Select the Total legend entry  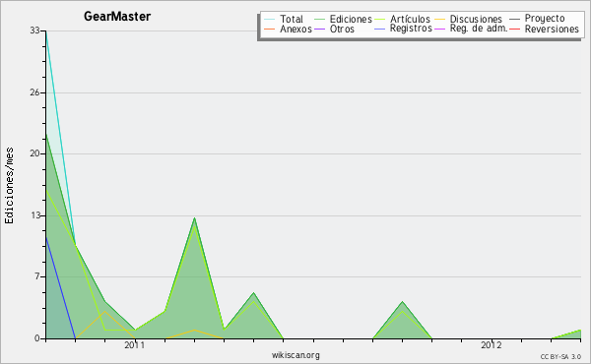(292, 19)
